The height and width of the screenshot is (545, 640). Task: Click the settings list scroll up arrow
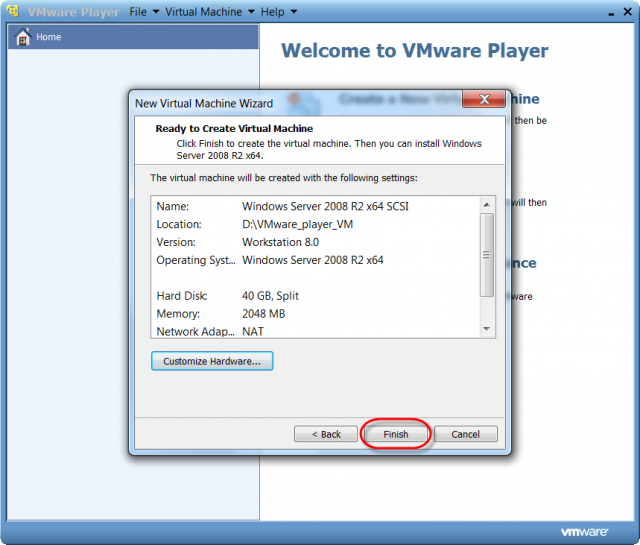(487, 205)
